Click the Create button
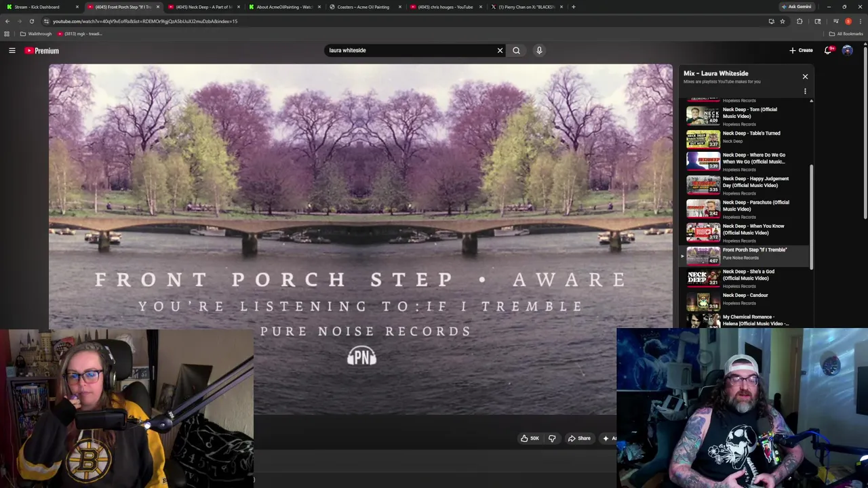The image size is (868, 488). coord(801,50)
